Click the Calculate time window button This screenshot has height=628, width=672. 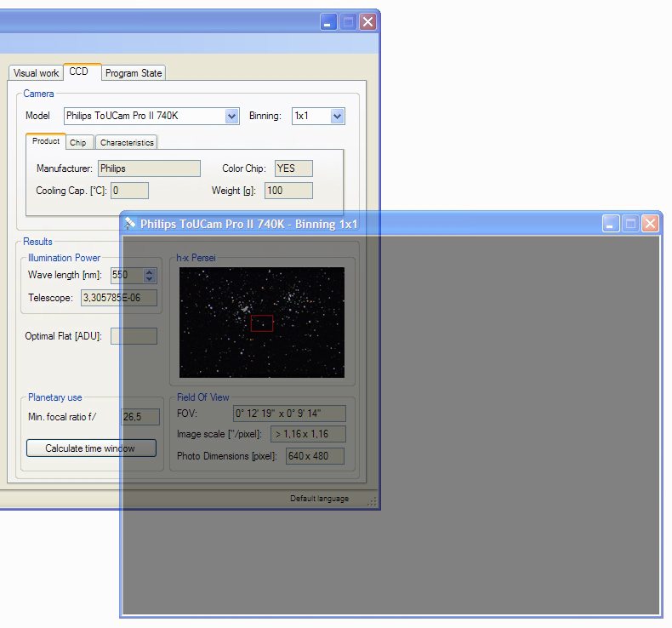91,448
